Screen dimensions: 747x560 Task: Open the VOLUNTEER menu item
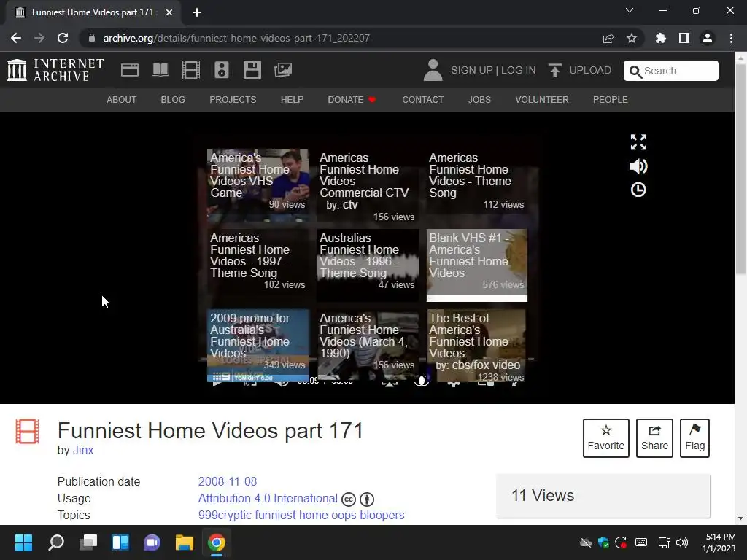point(542,100)
